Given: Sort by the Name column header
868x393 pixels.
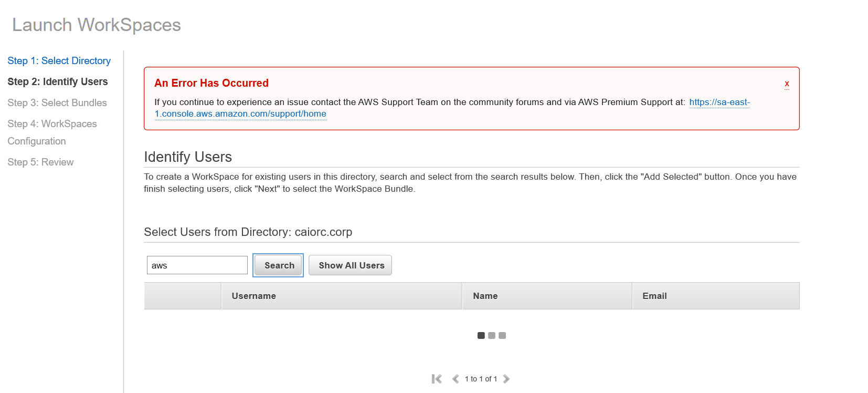Looking at the screenshot, I should 485,296.
